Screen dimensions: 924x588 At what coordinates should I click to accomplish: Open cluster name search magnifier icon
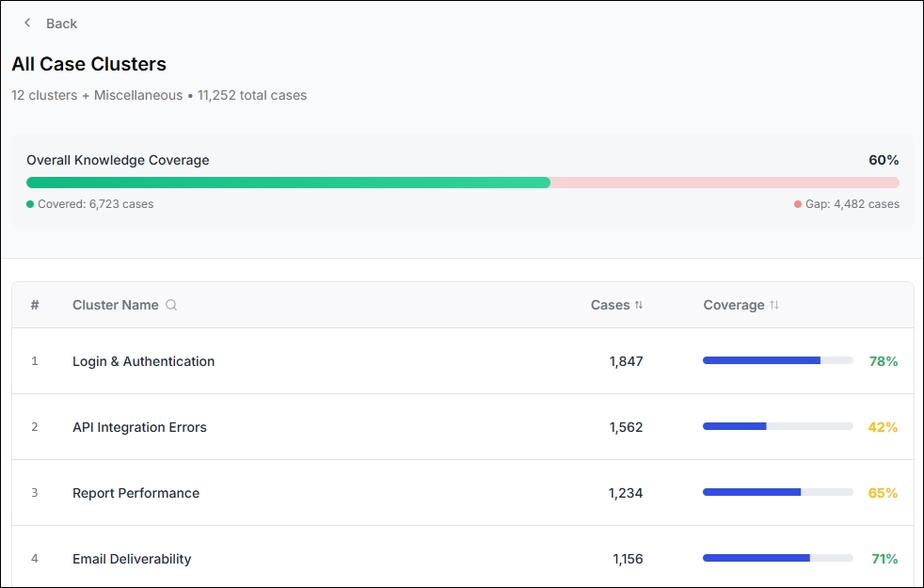click(x=171, y=305)
